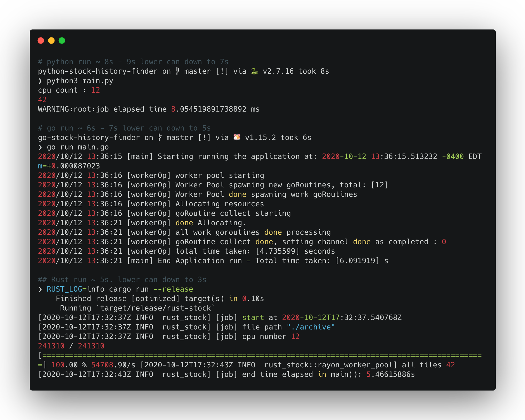Click the git branch icon near go-stock-history-finder
This screenshot has width=525, height=420.
160,137
